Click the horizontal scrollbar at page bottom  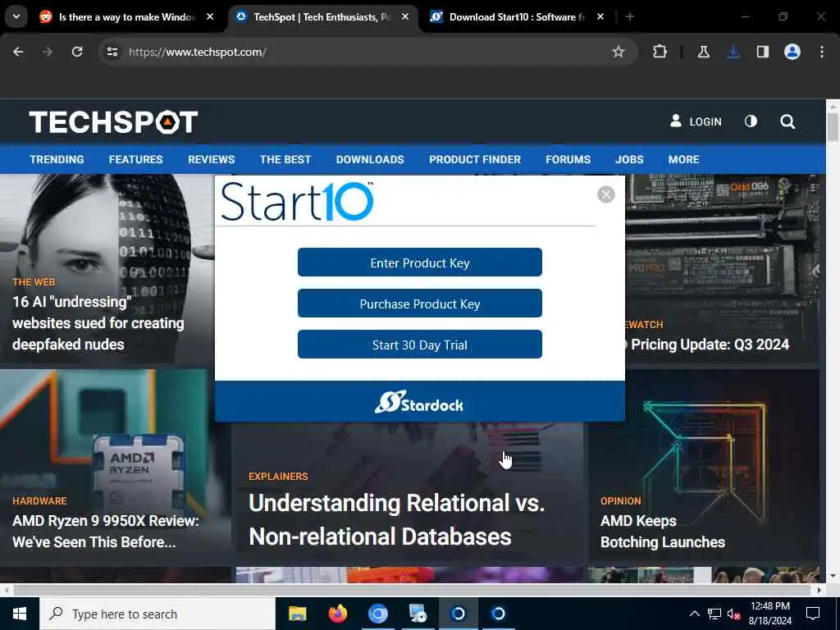click(x=412, y=590)
